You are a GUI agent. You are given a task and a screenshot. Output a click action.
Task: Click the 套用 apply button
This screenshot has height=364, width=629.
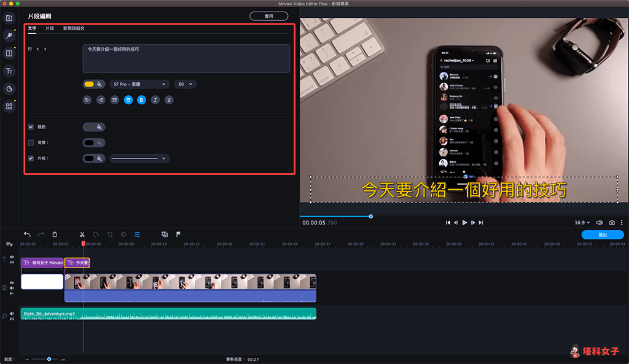268,16
